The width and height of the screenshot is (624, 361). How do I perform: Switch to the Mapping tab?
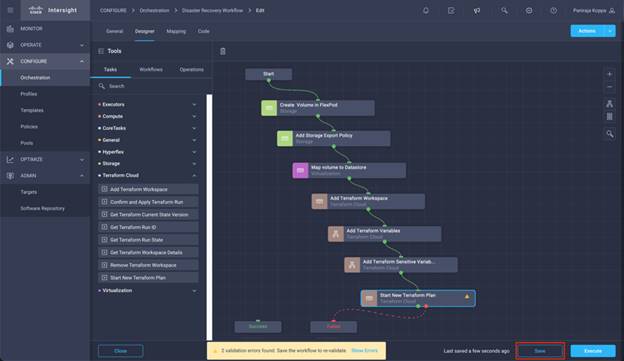click(x=176, y=31)
